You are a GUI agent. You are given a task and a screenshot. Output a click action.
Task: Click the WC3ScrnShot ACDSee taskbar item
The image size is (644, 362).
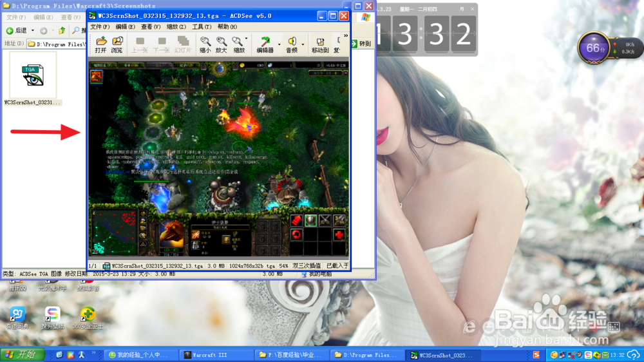point(444,355)
